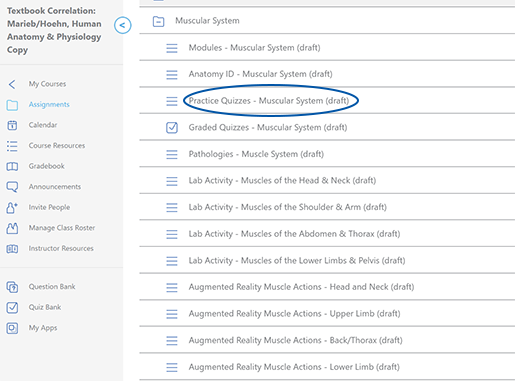Screen dimensions: 515x381
Task: Open Augmented Reality Muscle Actions - Upper Limb
Action: [294, 314]
